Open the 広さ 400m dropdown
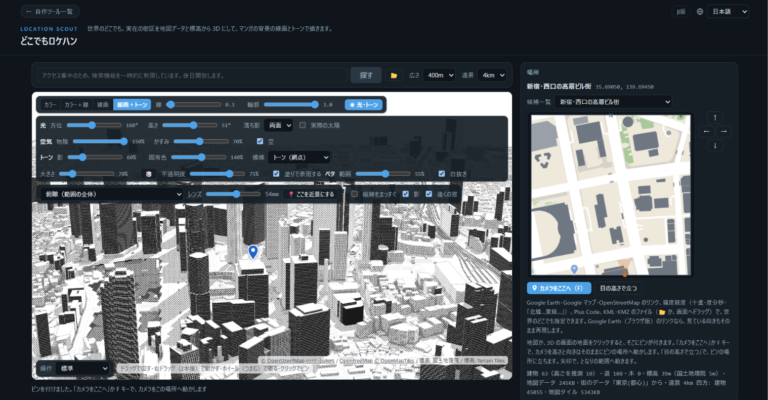This screenshot has width=768, height=400. pyautogui.click(x=439, y=75)
